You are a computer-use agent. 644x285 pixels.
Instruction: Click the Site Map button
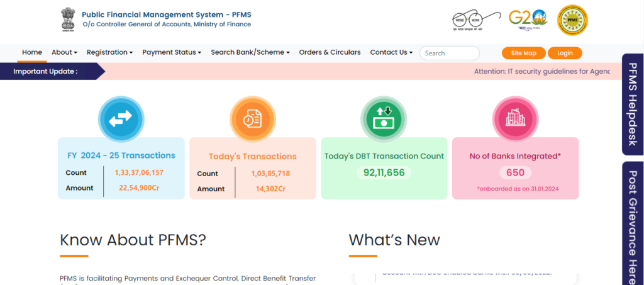524,53
